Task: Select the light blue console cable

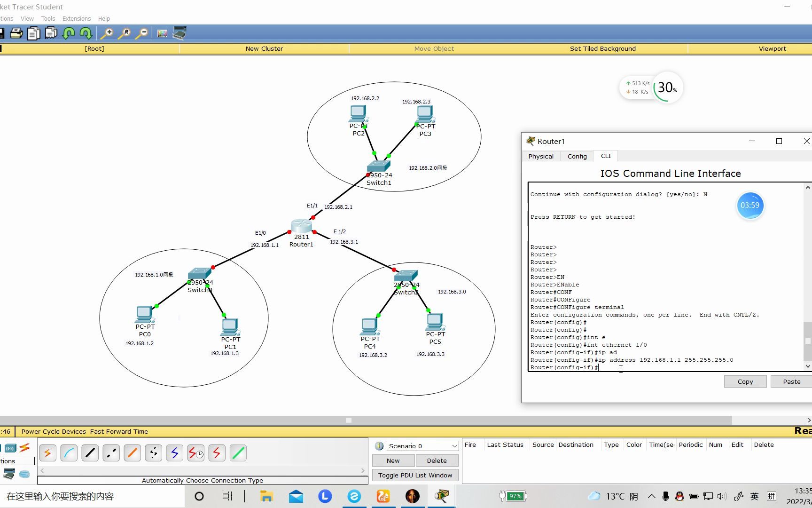Action: click(x=69, y=453)
